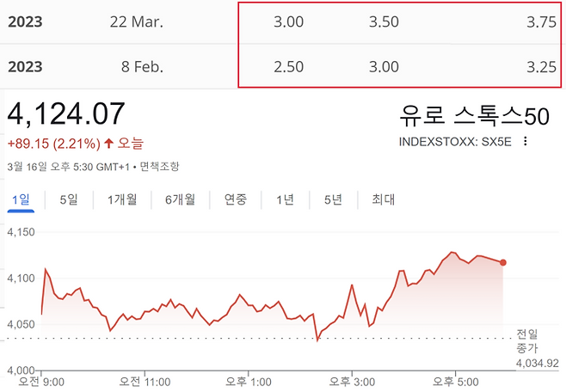Click the 4,034.92 previous close value
566x392 pixels.
click(537, 363)
